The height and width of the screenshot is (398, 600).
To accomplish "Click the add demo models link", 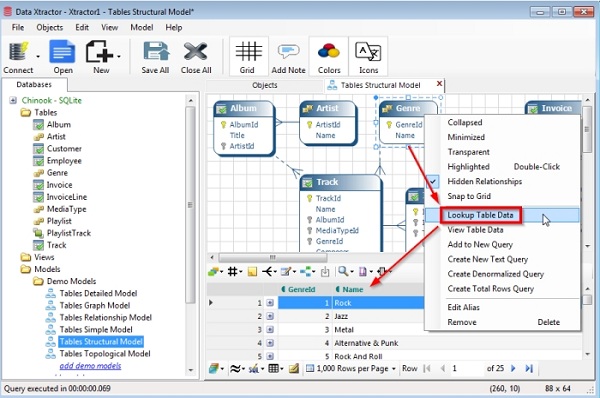I will (x=90, y=366).
